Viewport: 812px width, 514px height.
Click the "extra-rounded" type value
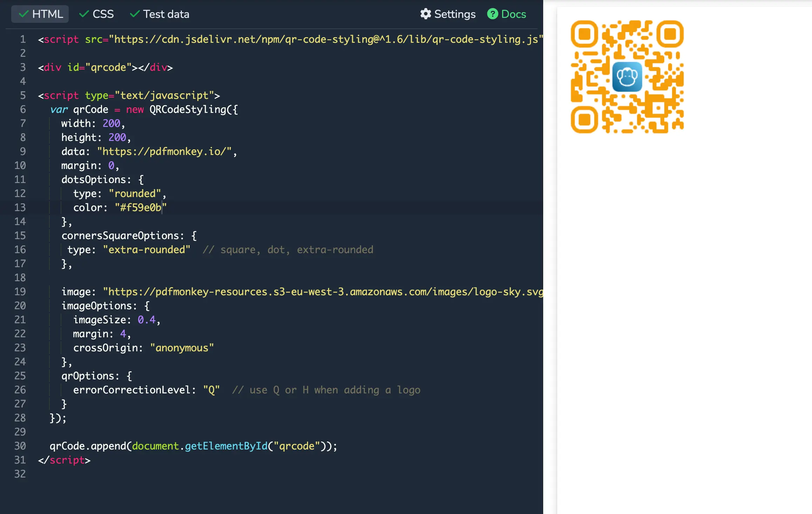[x=146, y=250]
